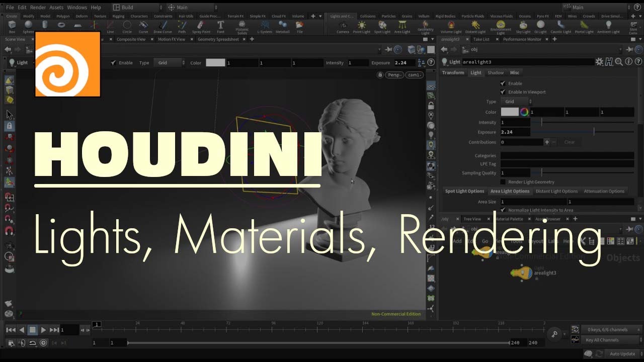Toggle the real time playback clock icon
Image resolution: width=644 pixels, height=362 pixels.
43,343
